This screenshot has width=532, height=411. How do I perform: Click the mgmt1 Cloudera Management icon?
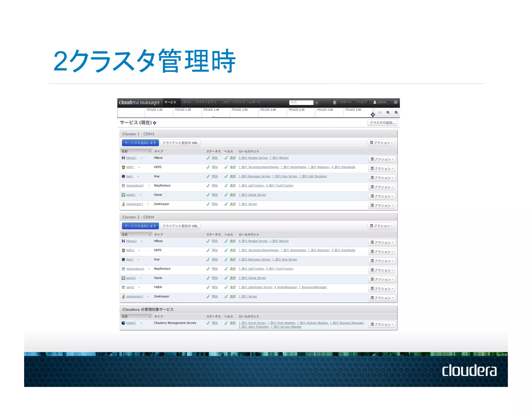123,323
